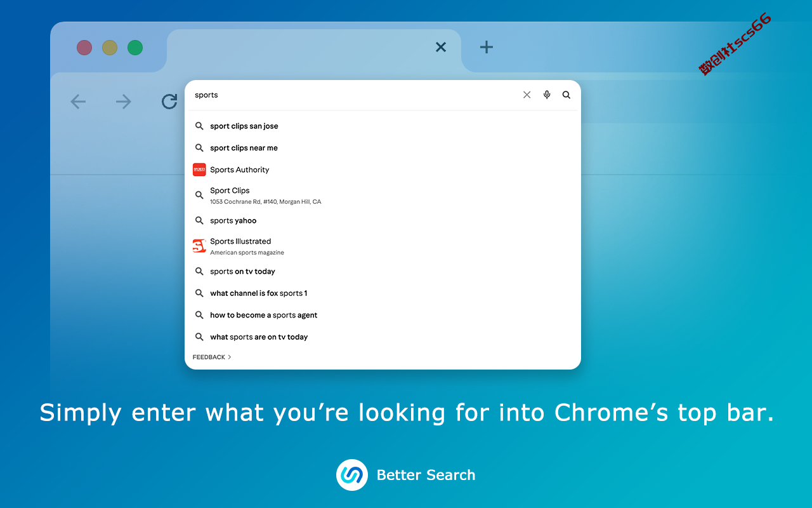The width and height of the screenshot is (812, 508).
Task: Click the chevron next to FEEDBACK
Action: [x=230, y=358]
